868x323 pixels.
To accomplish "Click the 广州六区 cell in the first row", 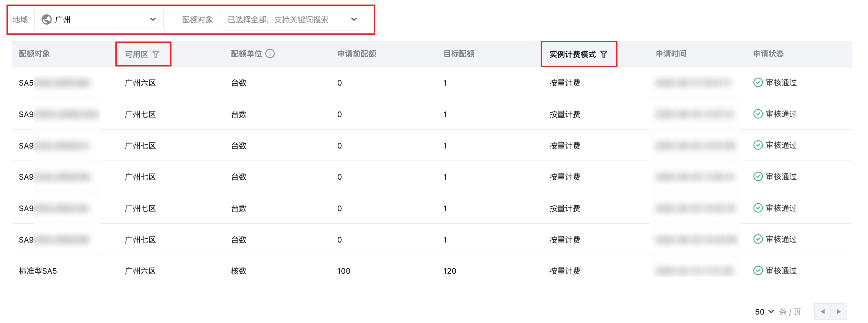I will [x=140, y=83].
